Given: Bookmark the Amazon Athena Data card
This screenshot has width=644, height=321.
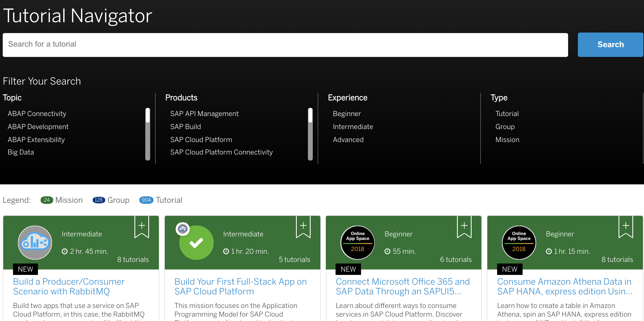Looking at the screenshot, I should [626, 227].
